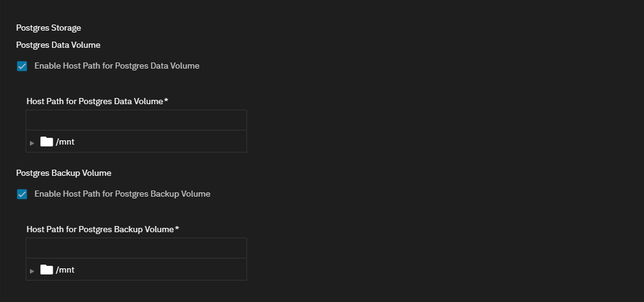The image size is (644, 302).
Task: Expand the /mnt tree under Postgres Backup Volume
Action: (x=32, y=271)
